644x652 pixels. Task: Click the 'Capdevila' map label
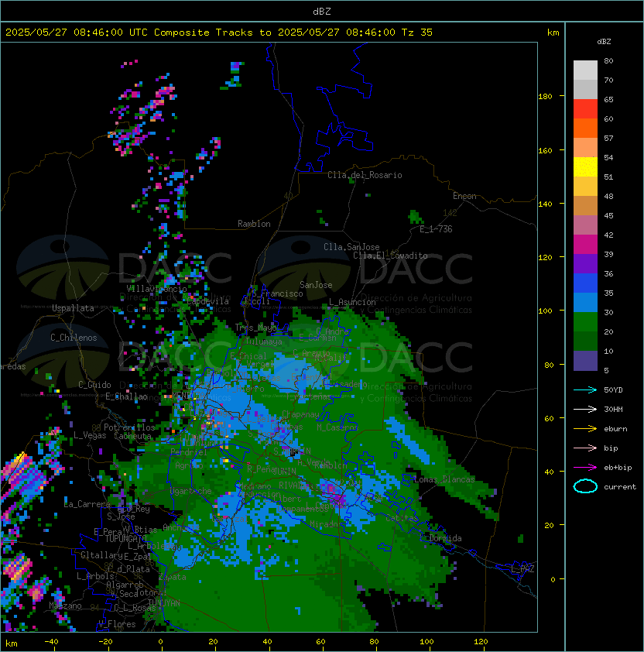pos(208,301)
